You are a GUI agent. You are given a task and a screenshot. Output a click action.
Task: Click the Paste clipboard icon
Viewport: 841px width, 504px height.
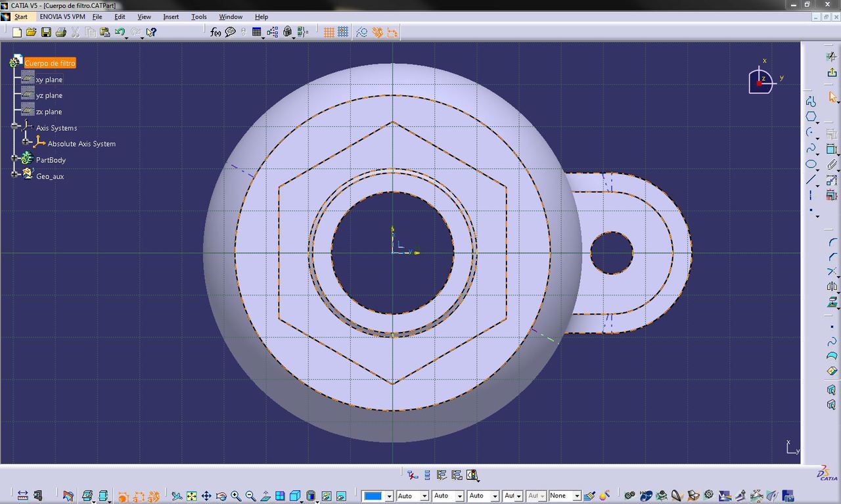104,32
